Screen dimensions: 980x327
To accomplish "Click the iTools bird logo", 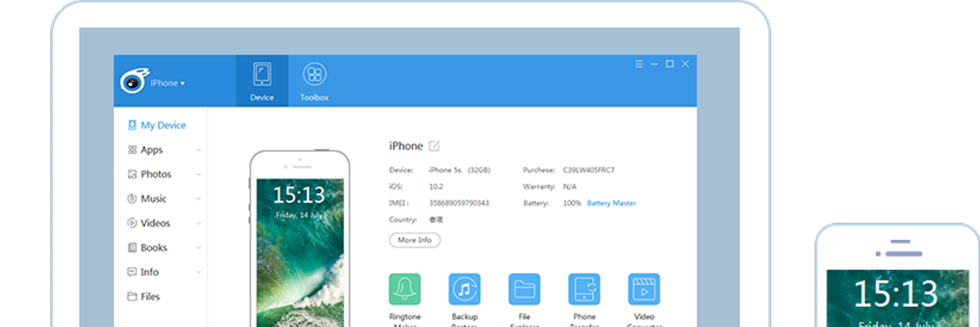I will click(134, 80).
